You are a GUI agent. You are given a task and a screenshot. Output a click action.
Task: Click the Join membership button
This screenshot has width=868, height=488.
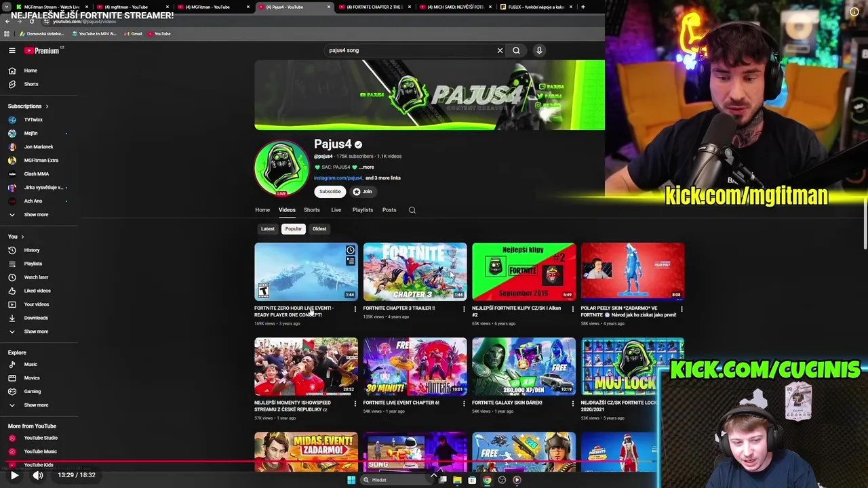363,192
